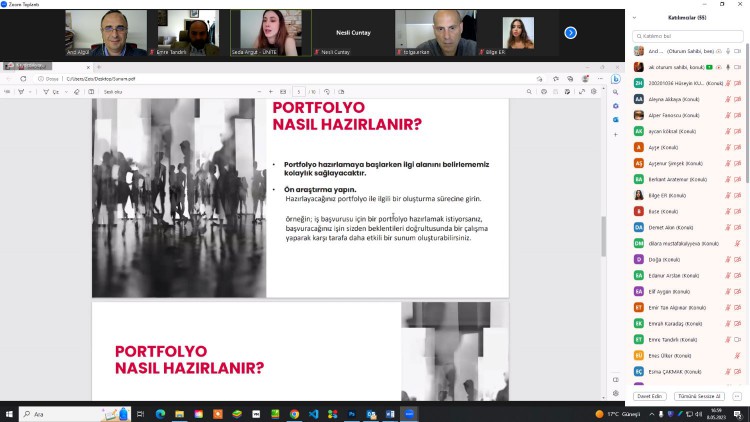Open the Edge sidebar Outlook icon
750x422 pixels.
[616, 120]
